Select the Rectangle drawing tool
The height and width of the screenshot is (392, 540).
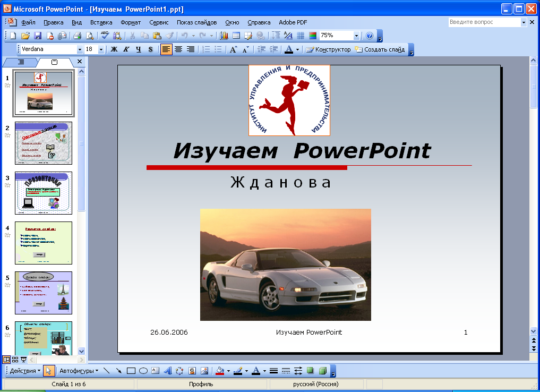tap(131, 371)
